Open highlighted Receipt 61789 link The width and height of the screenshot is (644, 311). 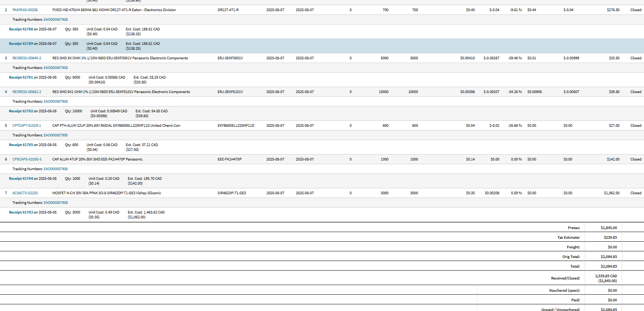coord(21,44)
